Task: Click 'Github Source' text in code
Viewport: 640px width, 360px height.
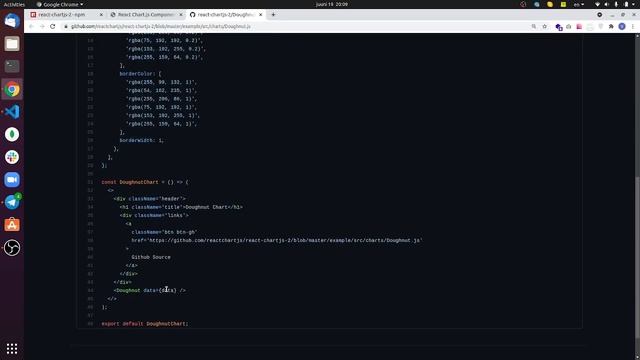Action: tap(151, 257)
